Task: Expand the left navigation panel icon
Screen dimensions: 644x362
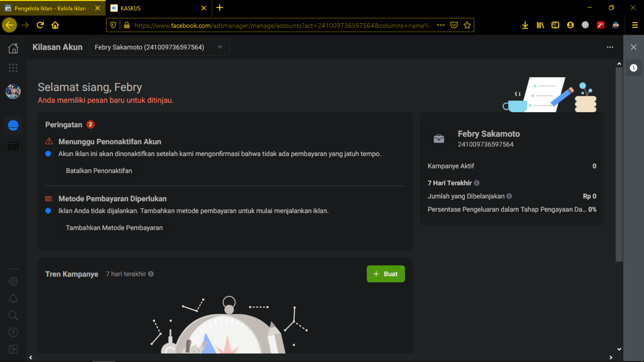Action: 13,349
